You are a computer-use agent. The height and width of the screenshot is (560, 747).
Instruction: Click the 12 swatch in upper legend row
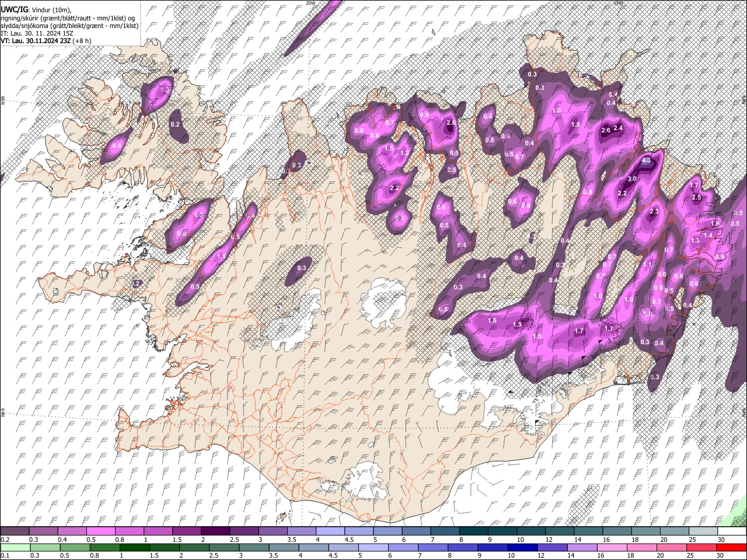(x=560, y=531)
